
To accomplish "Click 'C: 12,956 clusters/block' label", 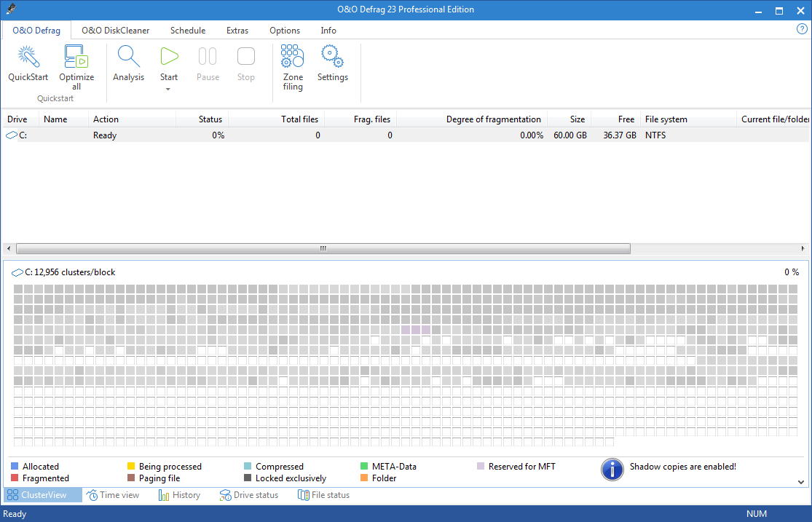I will [x=70, y=272].
